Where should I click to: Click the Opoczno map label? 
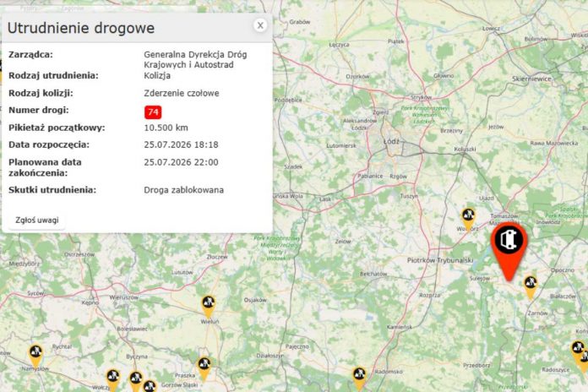click(x=563, y=270)
